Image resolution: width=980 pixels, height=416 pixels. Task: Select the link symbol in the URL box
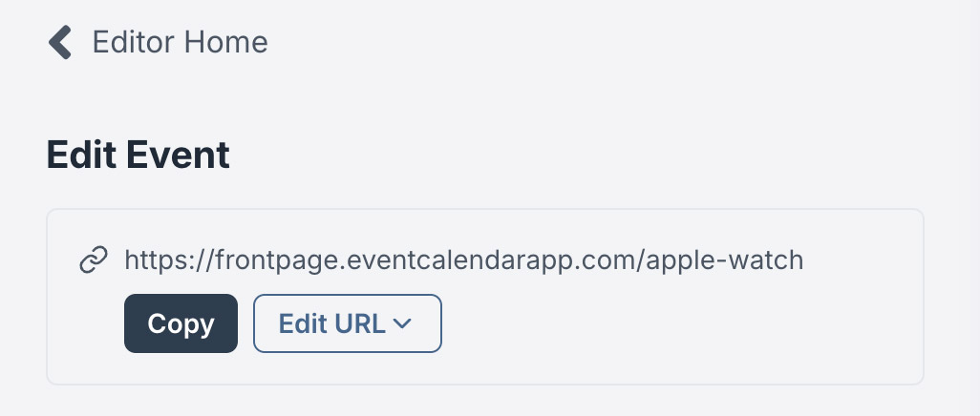click(x=92, y=260)
